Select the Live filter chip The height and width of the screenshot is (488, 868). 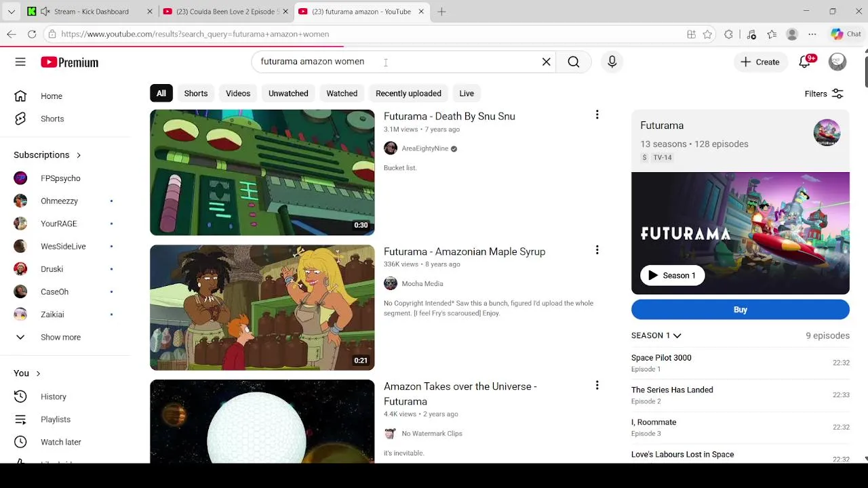(x=467, y=94)
